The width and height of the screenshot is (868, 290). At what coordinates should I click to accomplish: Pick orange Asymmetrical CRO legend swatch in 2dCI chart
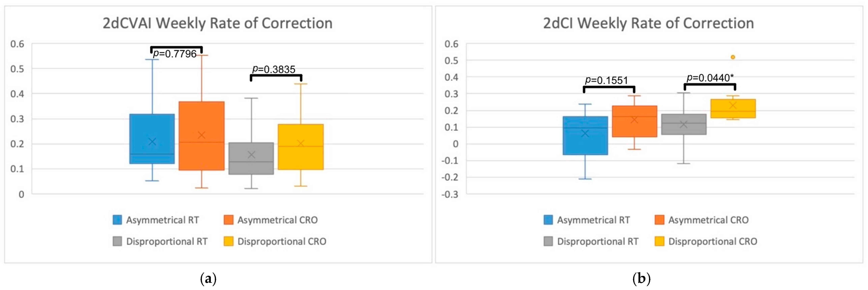click(x=659, y=220)
